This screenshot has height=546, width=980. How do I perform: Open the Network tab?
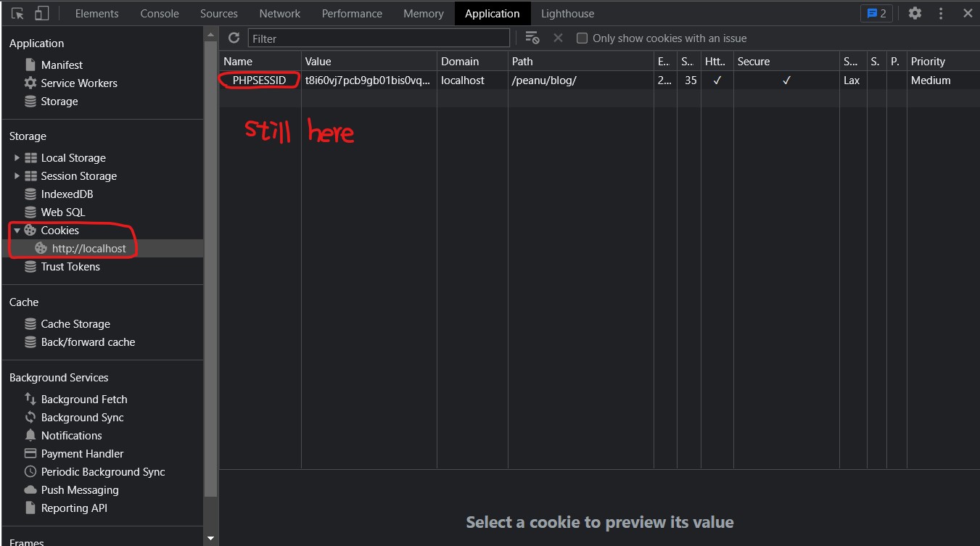pos(280,13)
